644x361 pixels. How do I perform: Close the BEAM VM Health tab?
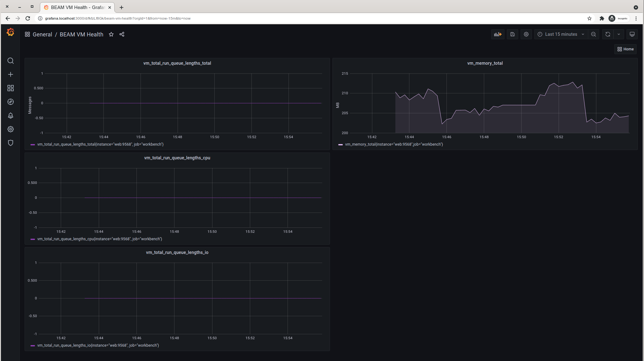tap(110, 7)
